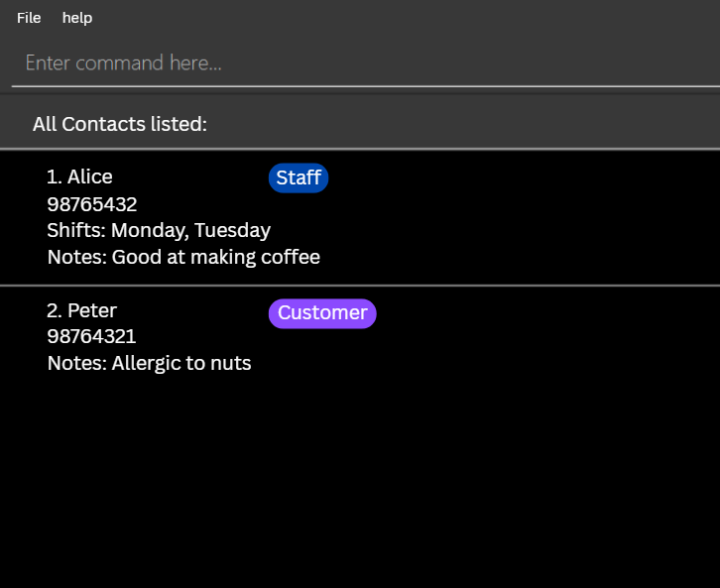720x588 pixels.
Task: Select the Peter contact name
Action: click(91, 311)
